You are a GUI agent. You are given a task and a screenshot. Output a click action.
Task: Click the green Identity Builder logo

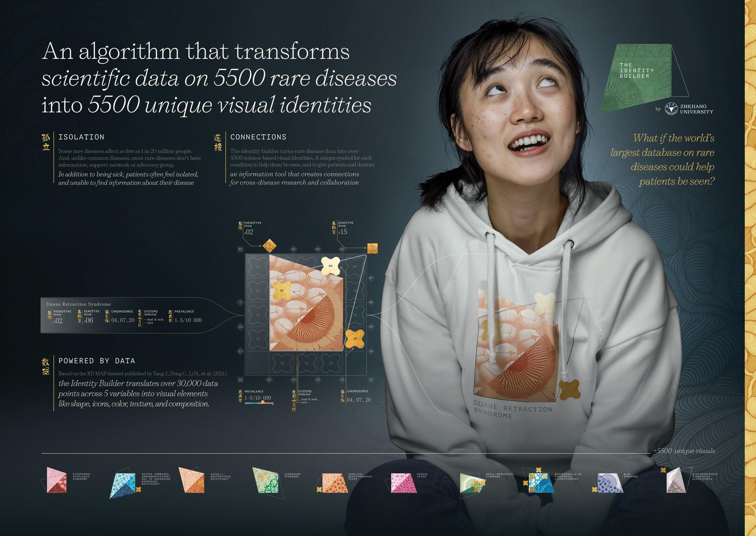(640, 78)
